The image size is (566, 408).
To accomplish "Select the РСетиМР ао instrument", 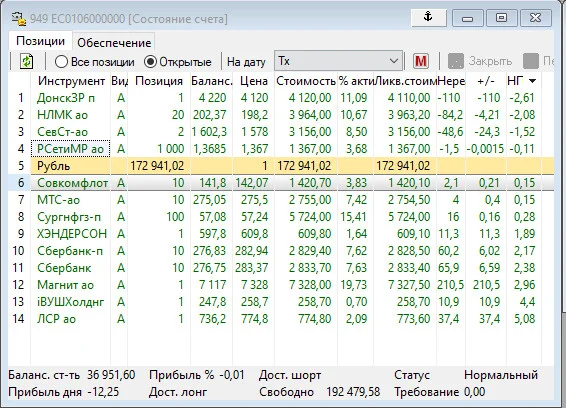I will coord(70,149).
